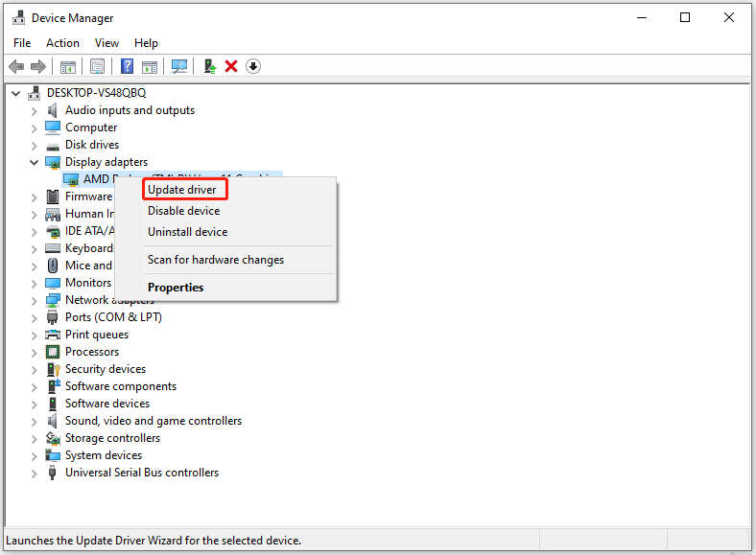
Task: Select the Software devices tree label
Action: 107,404
